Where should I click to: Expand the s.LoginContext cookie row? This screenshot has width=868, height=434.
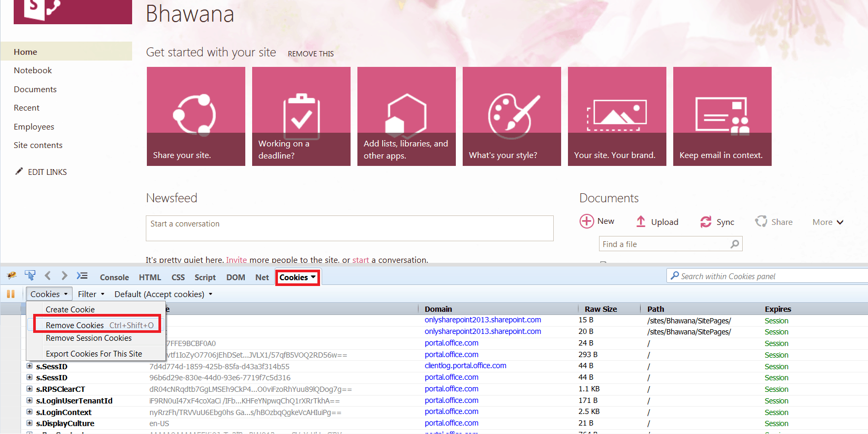pos(29,412)
